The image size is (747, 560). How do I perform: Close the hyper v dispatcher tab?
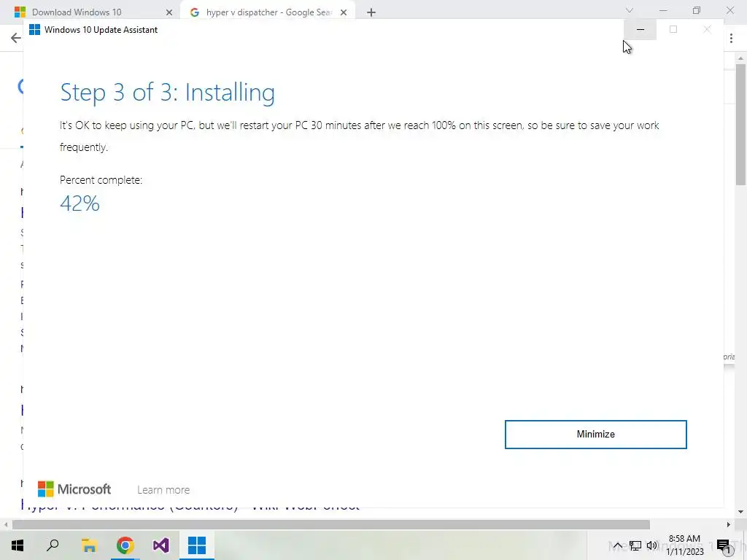click(344, 12)
